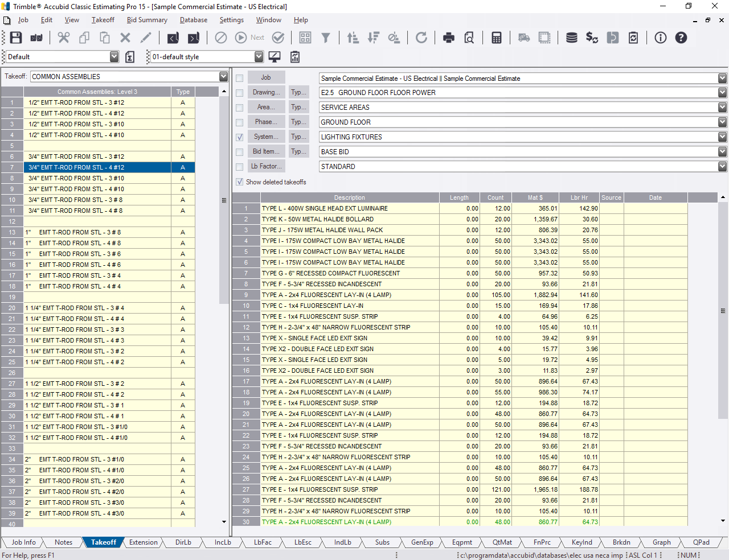The image size is (729, 560).
Task: Open the Print Preview icon
Action: tap(469, 38)
